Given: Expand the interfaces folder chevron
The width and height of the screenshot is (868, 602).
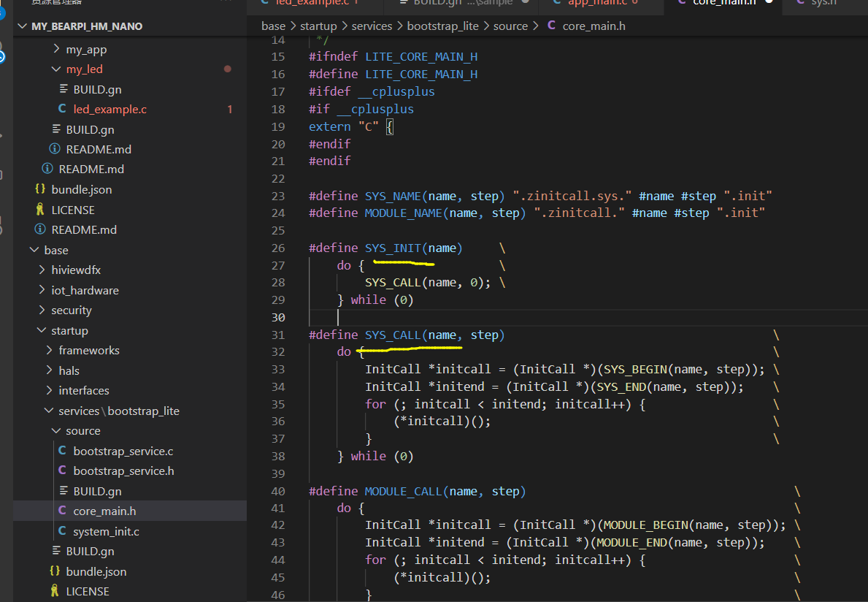Looking at the screenshot, I should coord(49,390).
